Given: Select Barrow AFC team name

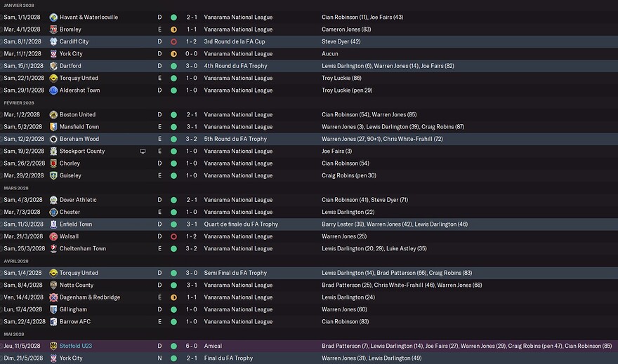Looking at the screenshot, I should (75, 321).
